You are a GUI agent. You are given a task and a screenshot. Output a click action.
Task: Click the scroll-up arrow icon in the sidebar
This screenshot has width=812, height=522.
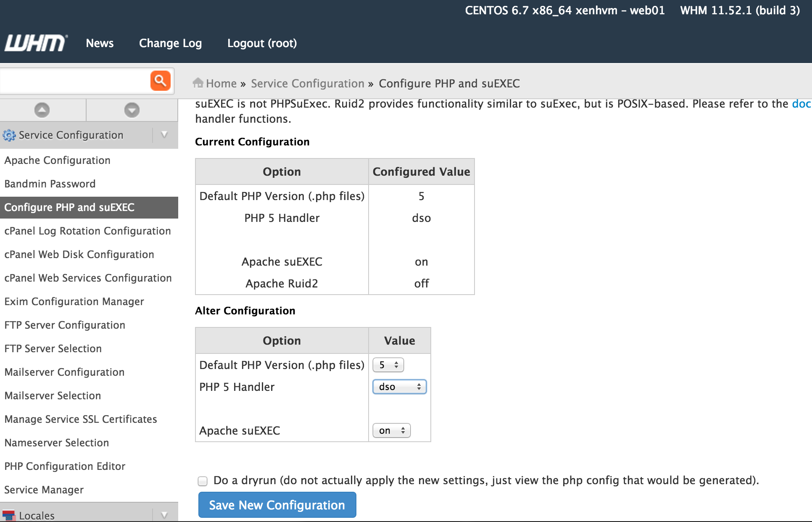coord(42,110)
